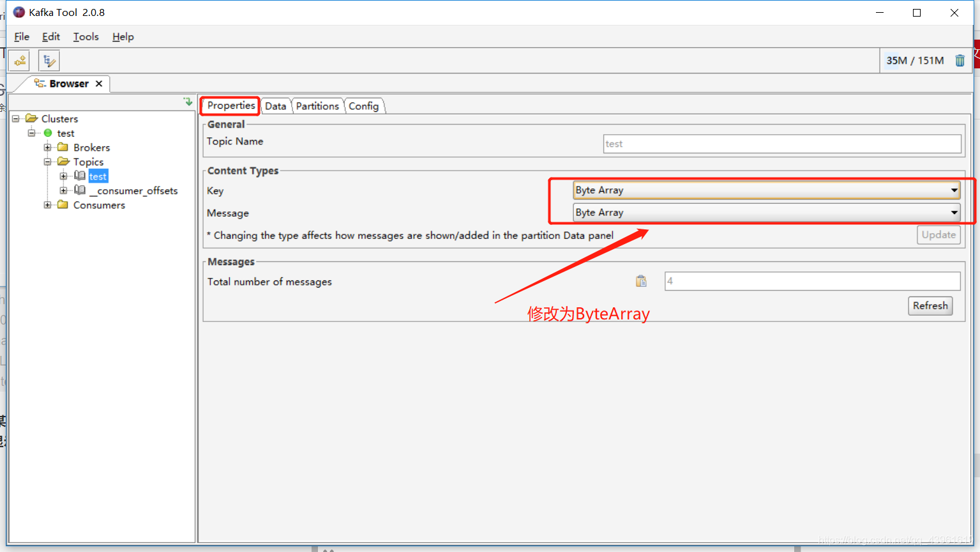Click the Update button
The width and height of the screenshot is (980, 552).
[939, 234]
